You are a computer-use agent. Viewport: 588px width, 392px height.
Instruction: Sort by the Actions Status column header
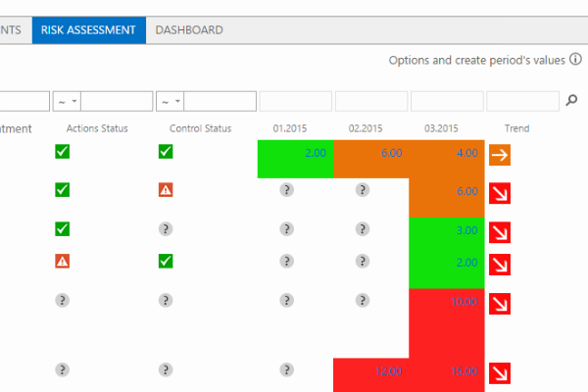(x=97, y=128)
